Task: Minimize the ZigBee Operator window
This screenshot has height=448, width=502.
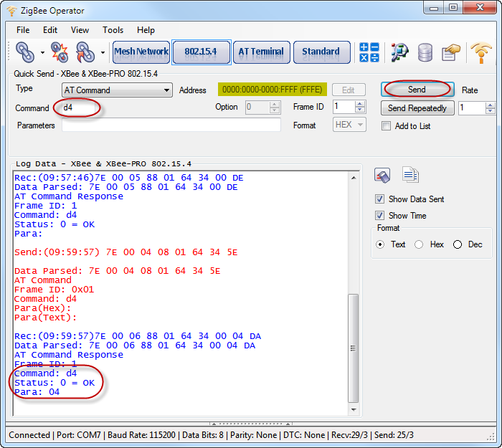Action: (434, 8)
